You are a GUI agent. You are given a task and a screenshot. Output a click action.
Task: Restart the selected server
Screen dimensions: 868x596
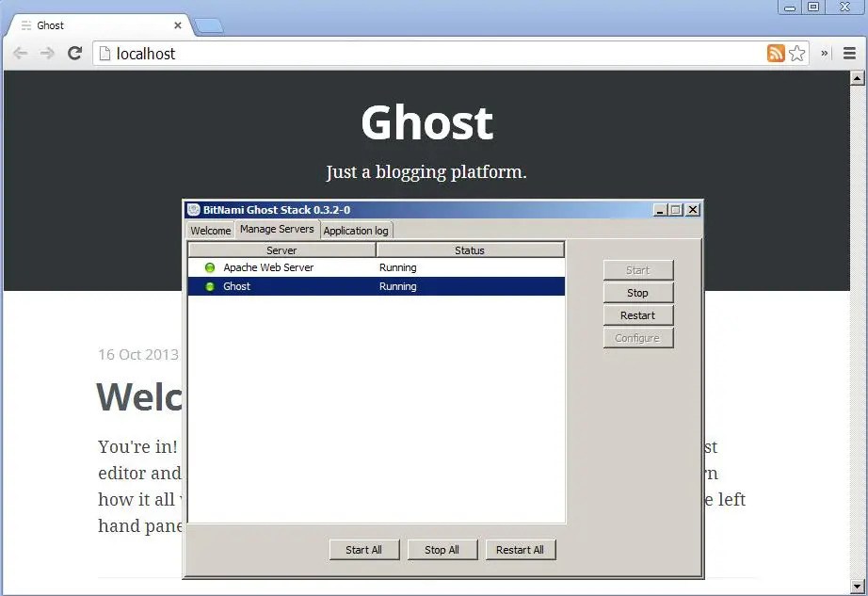[638, 315]
